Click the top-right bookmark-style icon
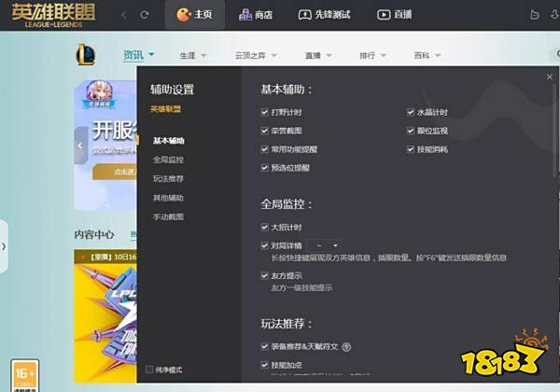 [x=535, y=15]
